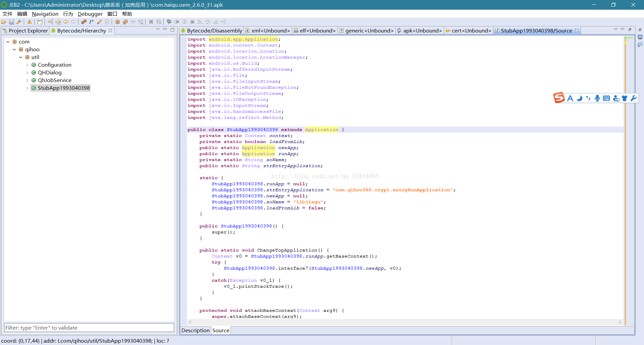Expand the StubApp1993040398 tree node

pyautogui.click(x=27, y=88)
